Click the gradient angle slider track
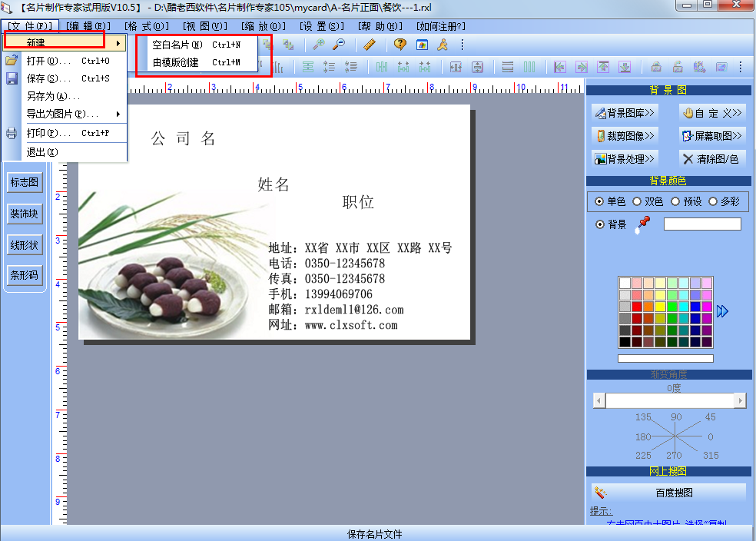The height and width of the screenshot is (541, 756). [x=670, y=400]
